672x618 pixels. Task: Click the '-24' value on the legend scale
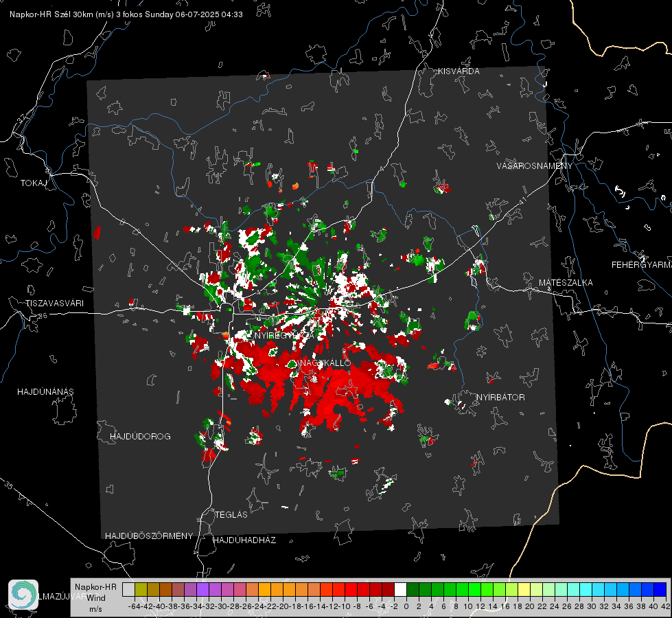(258, 606)
